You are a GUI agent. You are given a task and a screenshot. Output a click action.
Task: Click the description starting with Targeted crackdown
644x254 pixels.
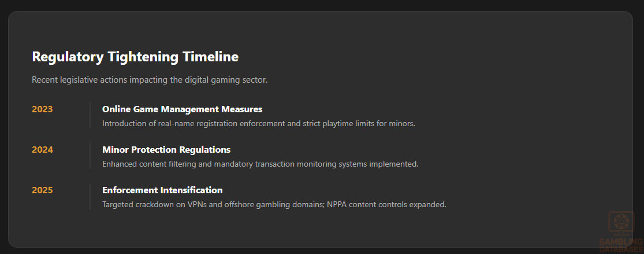[x=274, y=204]
